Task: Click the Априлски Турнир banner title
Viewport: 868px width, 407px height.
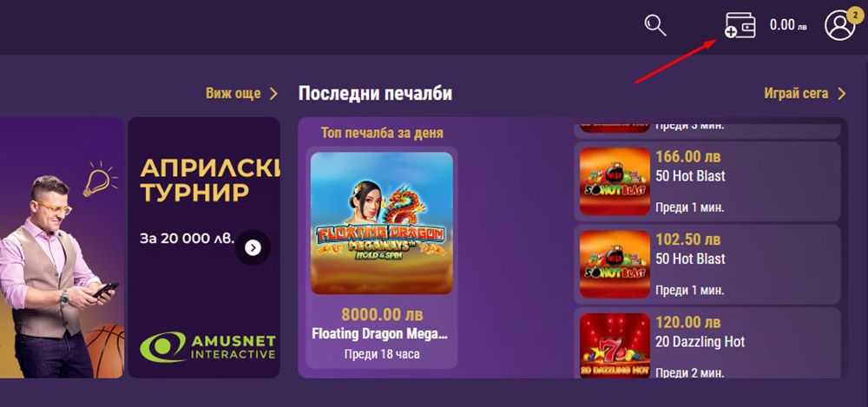Action: [209, 180]
